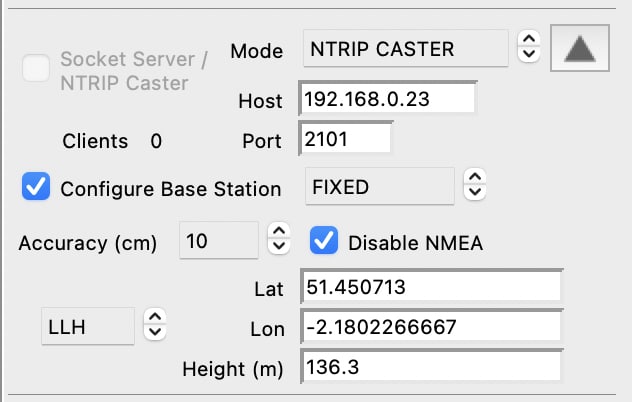The image size is (632, 402).
Task: Click the Height (m) field showing 136.3
Action: pyautogui.click(x=431, y=367)
